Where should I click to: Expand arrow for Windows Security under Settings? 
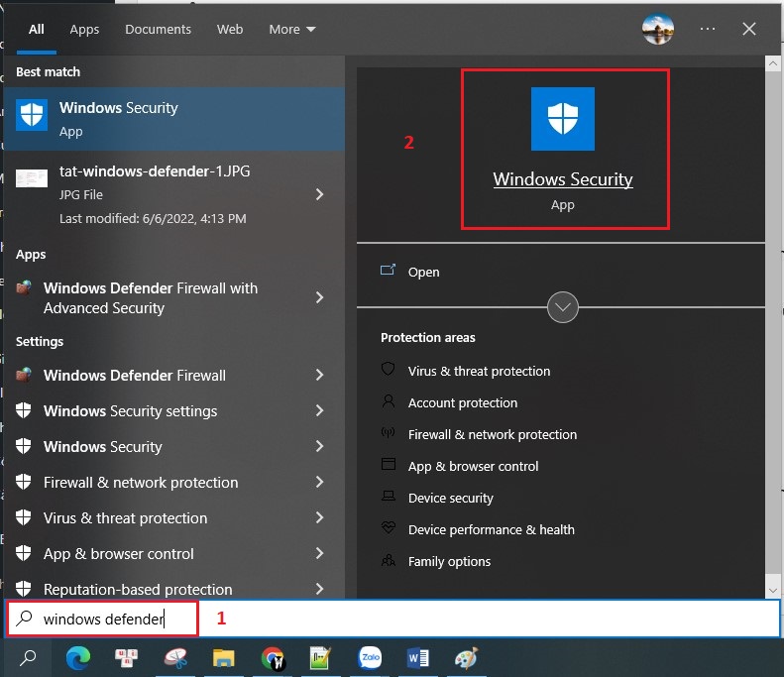coord(319,446)
